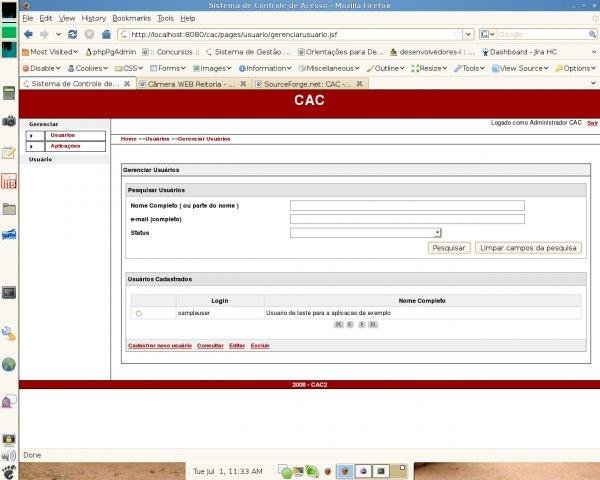Open the Forms dropdown in developer toolbar
This screenshot has height=480, width=600.
pyautogui.click(x=168, y=68)
